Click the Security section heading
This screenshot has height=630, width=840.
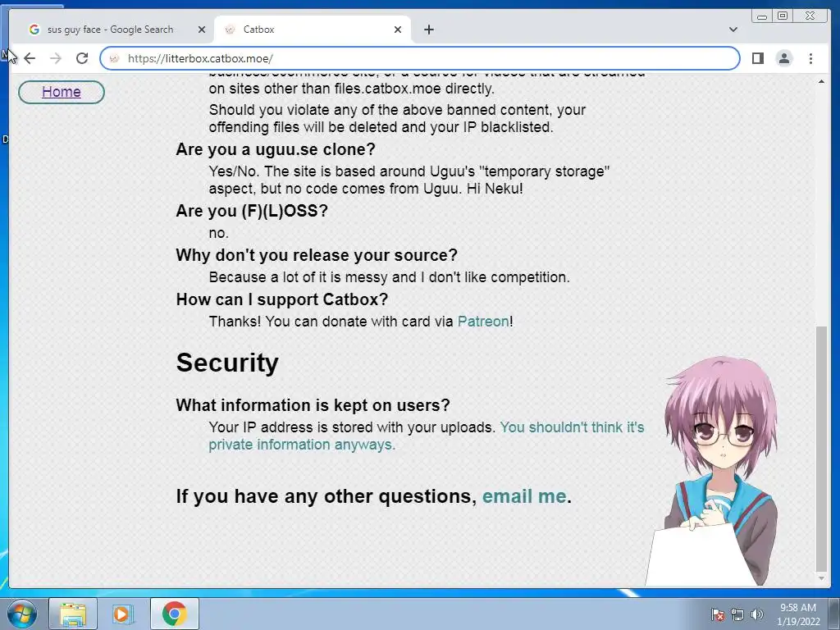(x=227, y=363)
